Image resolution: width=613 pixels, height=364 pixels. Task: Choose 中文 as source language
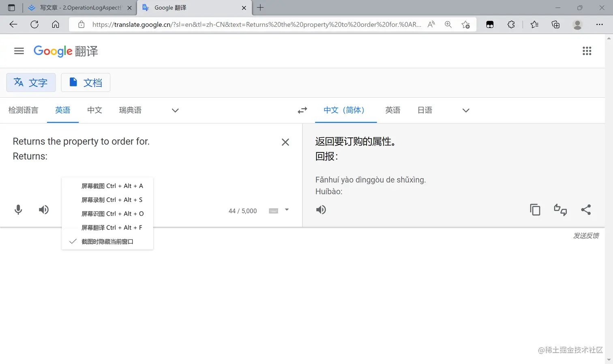tap(94, 110)
